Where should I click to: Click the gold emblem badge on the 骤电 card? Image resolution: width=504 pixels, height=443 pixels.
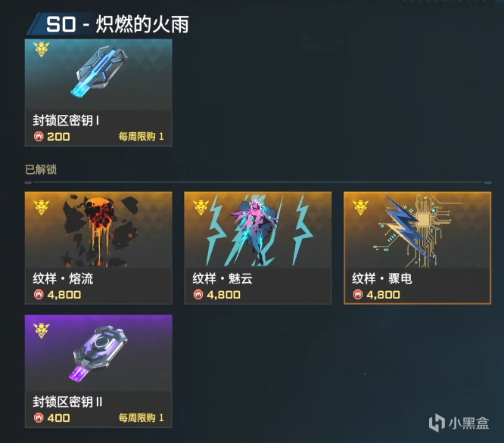point(361,207)
